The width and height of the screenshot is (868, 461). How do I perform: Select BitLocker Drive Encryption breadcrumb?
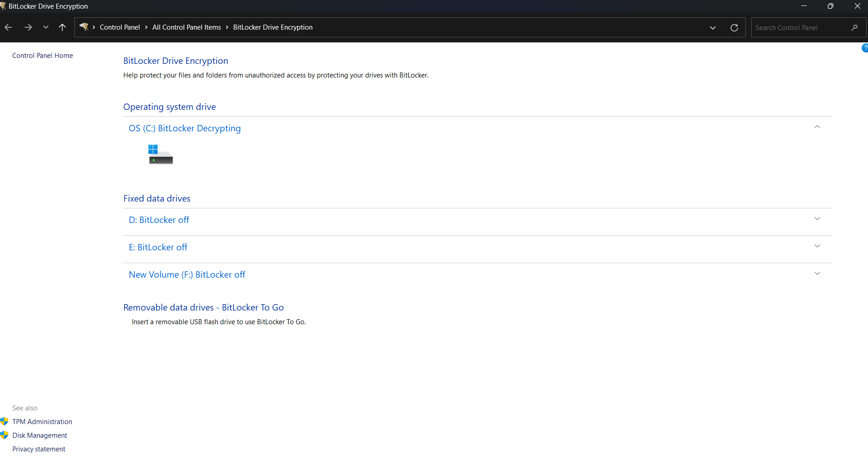pos(273,27)
